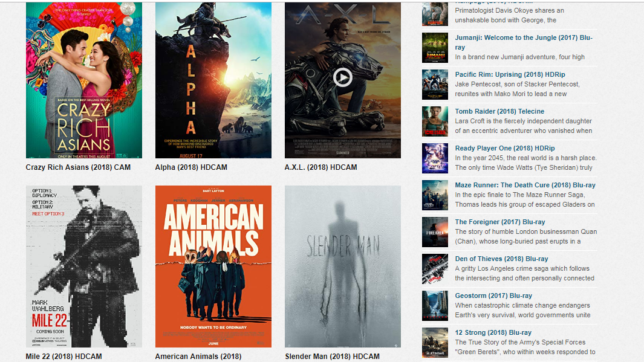Go to 'Slender Man (2018) HDCAM' title link
Viewport: 644px width, 362px height.
[332, 356]
